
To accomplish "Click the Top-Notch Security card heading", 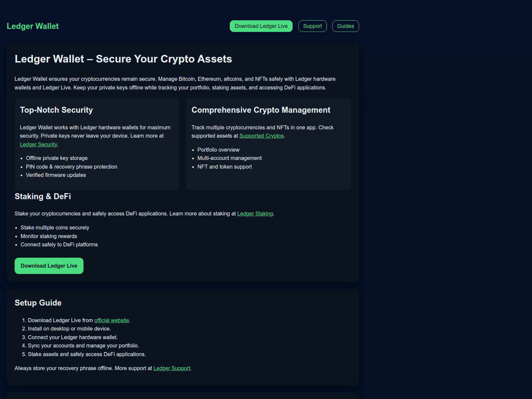I will click(x=56, y=110).
